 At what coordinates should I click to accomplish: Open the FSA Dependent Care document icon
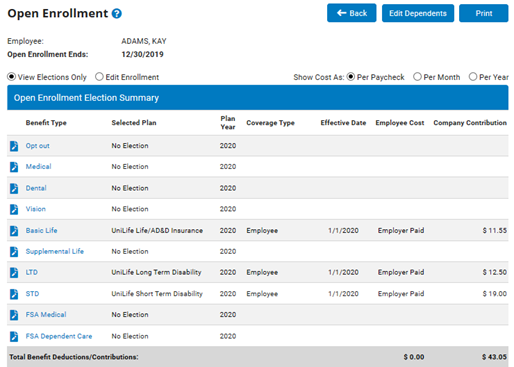coord(14,336)
